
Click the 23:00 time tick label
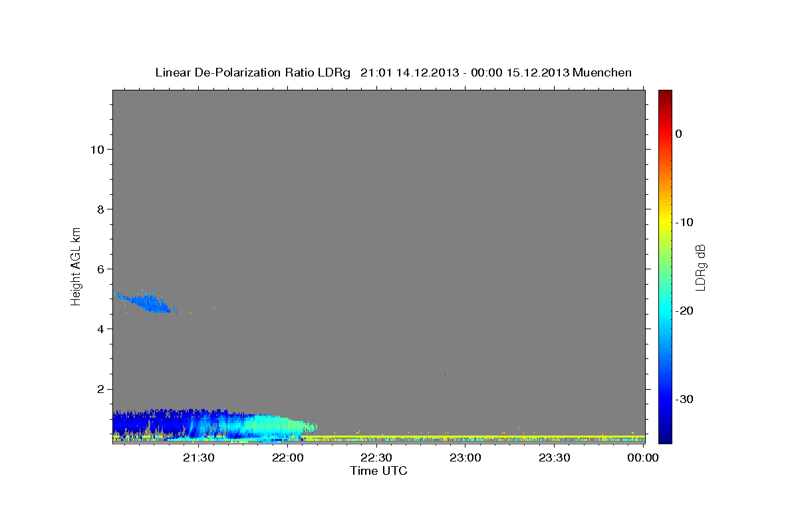[x=465, y=458]
